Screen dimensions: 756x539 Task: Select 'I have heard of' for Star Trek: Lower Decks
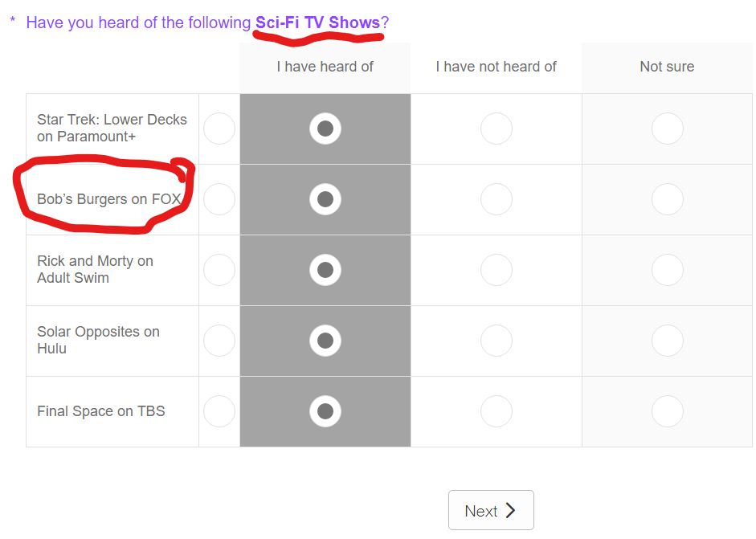[325, 129]
